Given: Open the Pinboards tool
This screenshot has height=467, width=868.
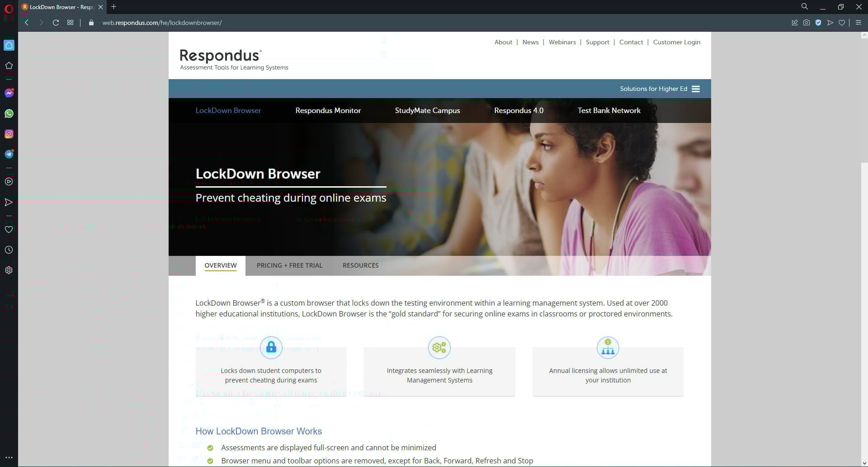Looking at the screenshot, I should pos(795,22).
